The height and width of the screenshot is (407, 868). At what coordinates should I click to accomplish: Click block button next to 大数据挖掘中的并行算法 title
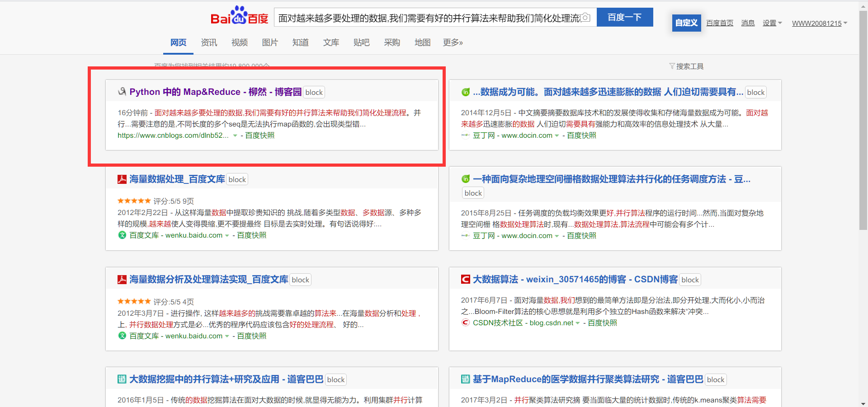[x=335, y=379]
